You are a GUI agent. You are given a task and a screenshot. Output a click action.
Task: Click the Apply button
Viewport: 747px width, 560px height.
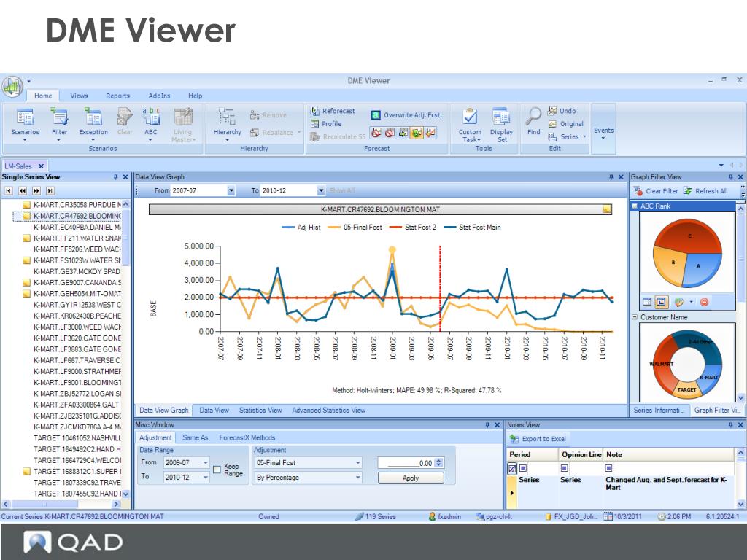(411, 478)
